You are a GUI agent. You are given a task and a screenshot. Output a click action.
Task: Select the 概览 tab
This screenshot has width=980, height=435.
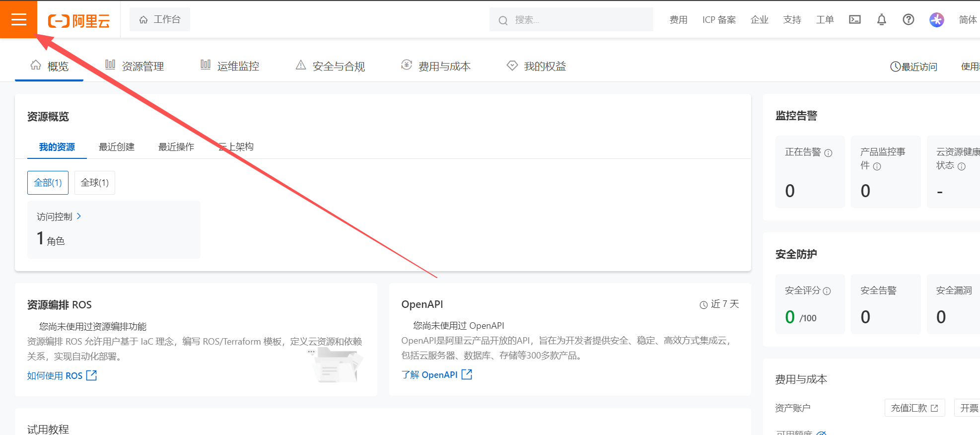tap(49, 66)
